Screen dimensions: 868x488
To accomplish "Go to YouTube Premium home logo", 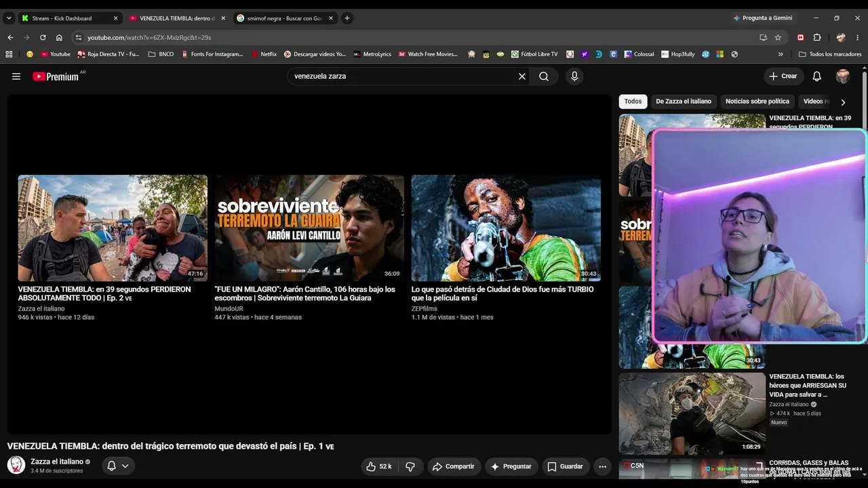I will [x=56, y=77].
